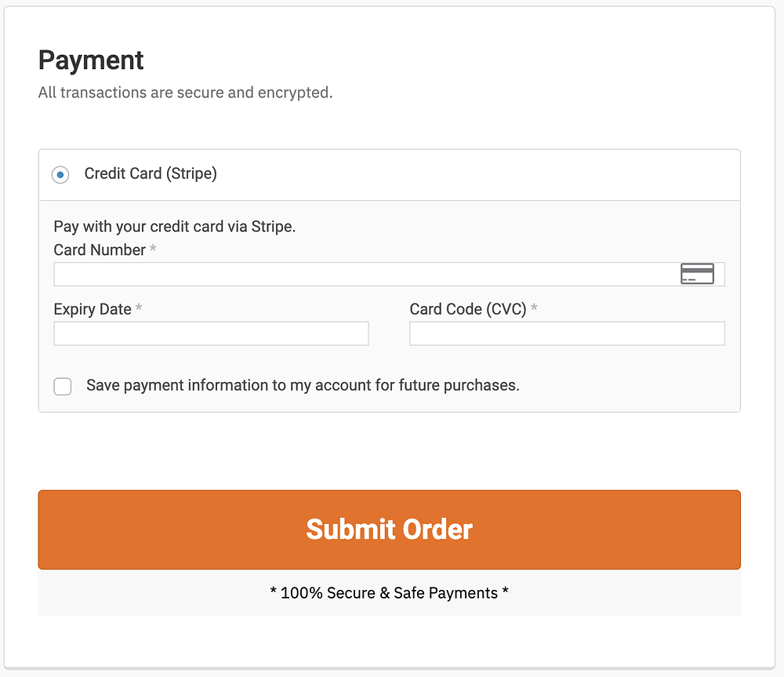Click the "Card Code (CVC)" field label

pyautogui.click(x=467, y=309)
